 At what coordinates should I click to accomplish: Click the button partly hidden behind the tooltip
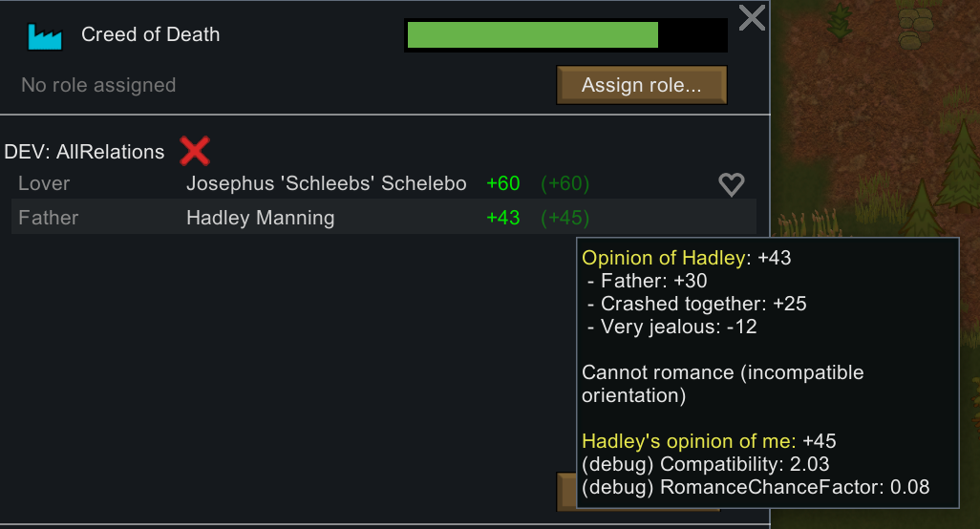tap(566, 492)
